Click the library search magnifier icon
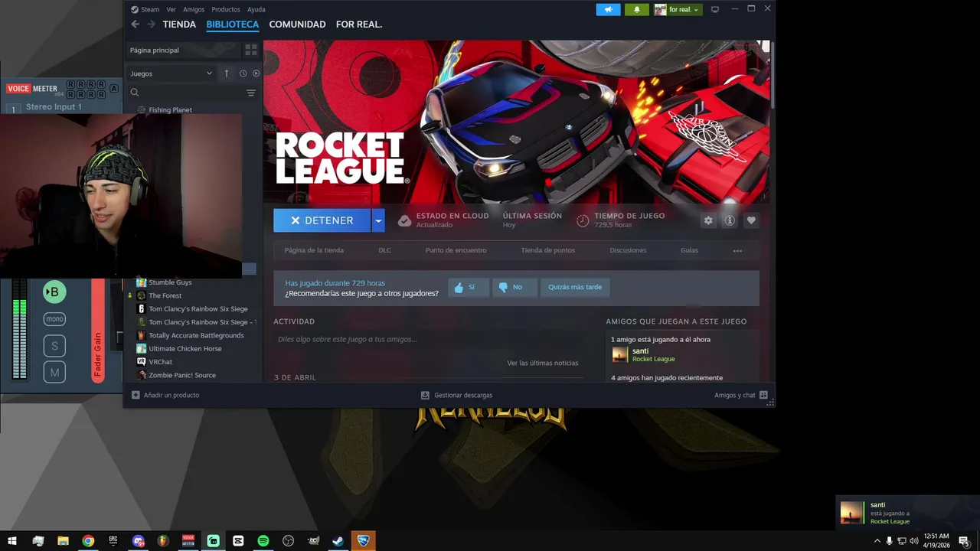The height and width of the screenshot is (551, 980). click(x=135, y=93)
